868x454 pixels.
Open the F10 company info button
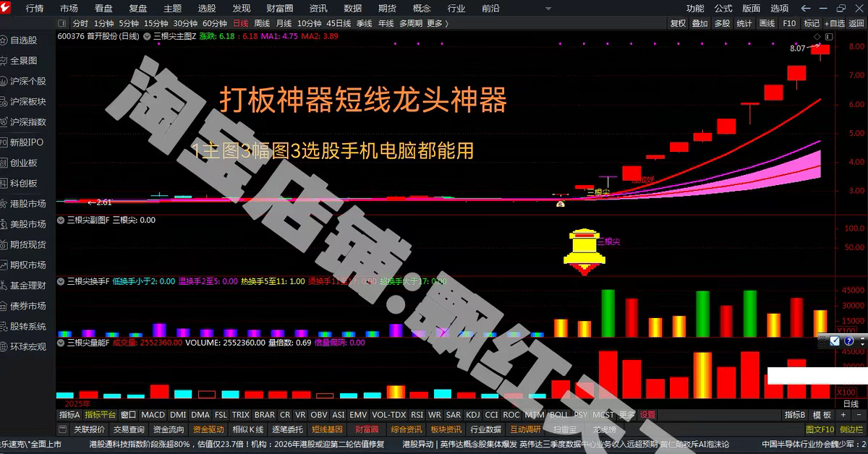[789, 23]
